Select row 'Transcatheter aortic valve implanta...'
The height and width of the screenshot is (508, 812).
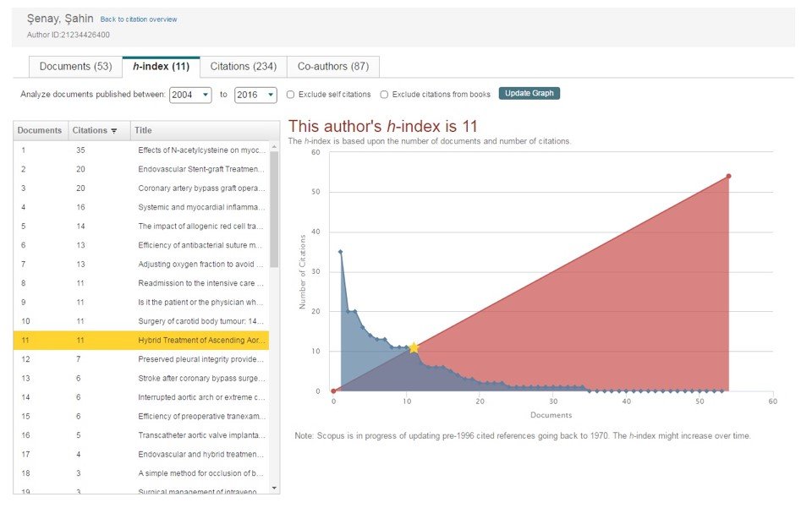coord(141,435)
